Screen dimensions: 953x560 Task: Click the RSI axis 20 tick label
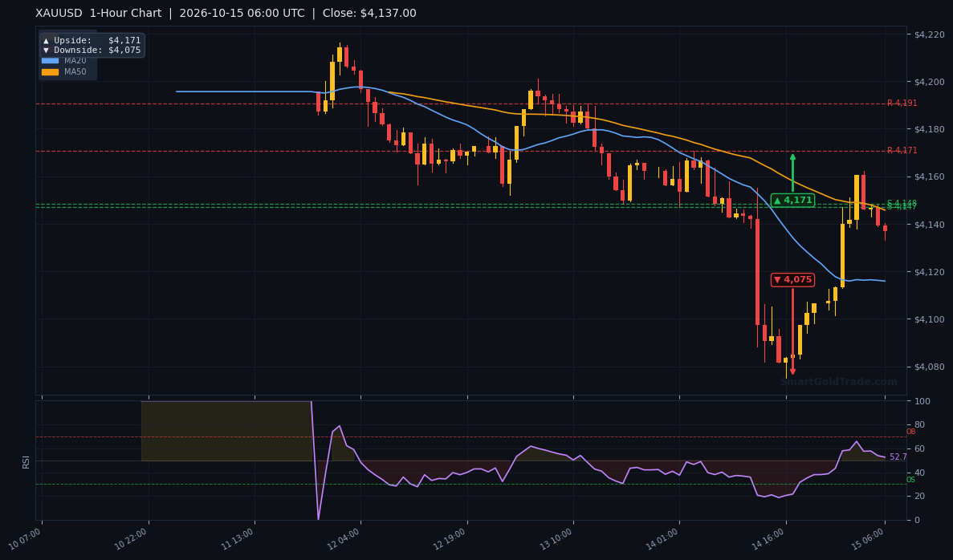coord(918,497)
